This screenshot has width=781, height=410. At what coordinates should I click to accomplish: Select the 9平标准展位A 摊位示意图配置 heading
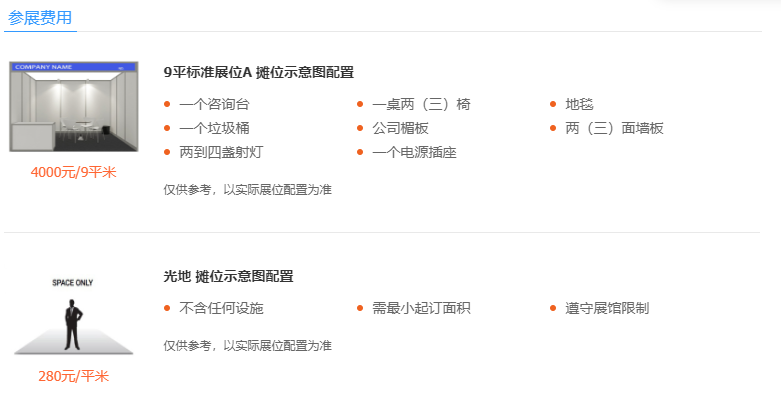[x=259, y=72]
